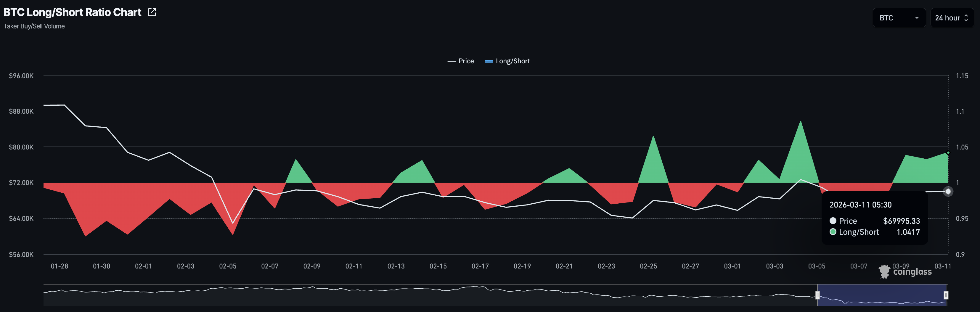Click the right handle of the range navigator
This screenshot has width=980, height=312.
(946, 295)
